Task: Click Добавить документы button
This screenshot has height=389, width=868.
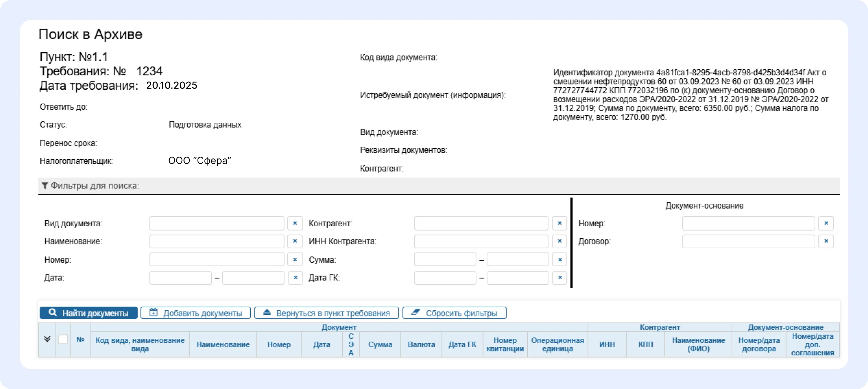Action: click(x=195, y=313)
